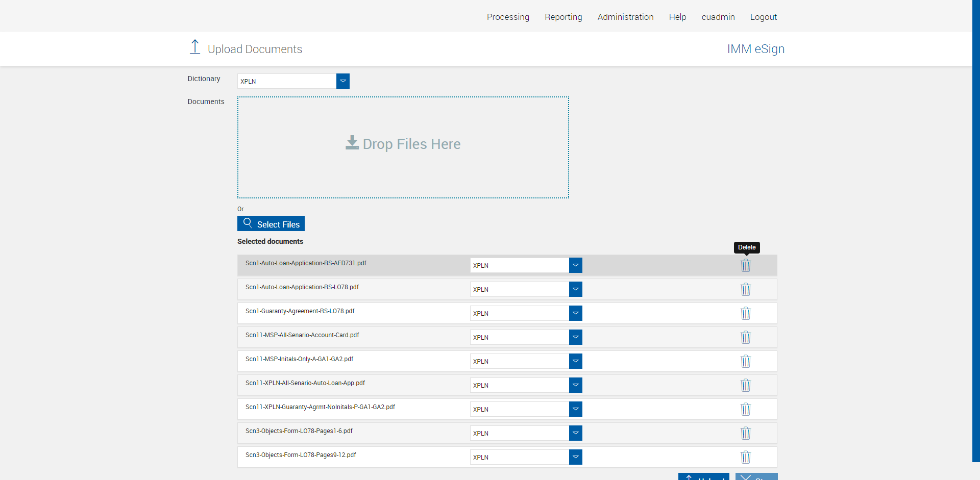Screen dimensions: 980x480
Task: Open the Administration menu
Action: [x=625, y=17]
